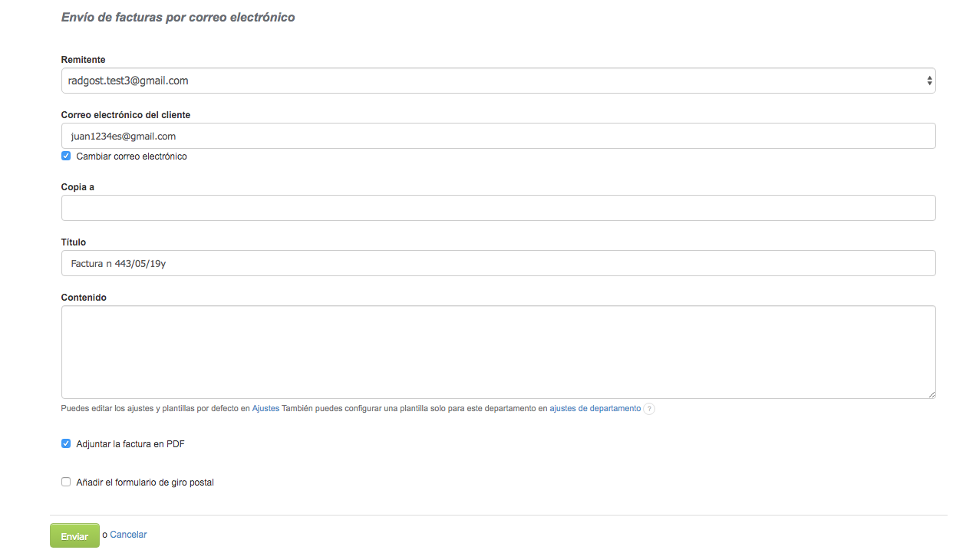This screenshot has width=966, height=560.
Task: Click the client email input field
Action: (498, 137)
